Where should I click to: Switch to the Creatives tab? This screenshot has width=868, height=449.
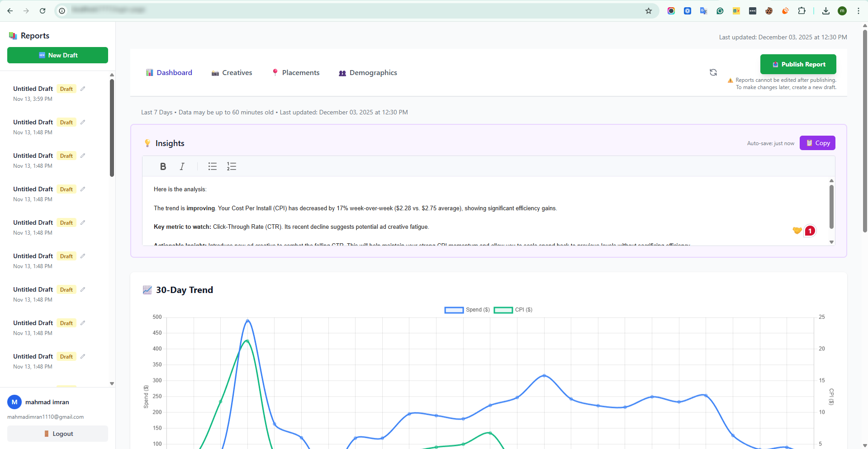(x=232, y=73)
